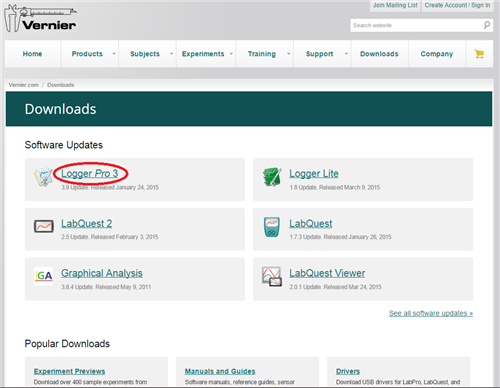Click the 'Popular Downloads' heading

pyautogui.click(x=67, y=344)
